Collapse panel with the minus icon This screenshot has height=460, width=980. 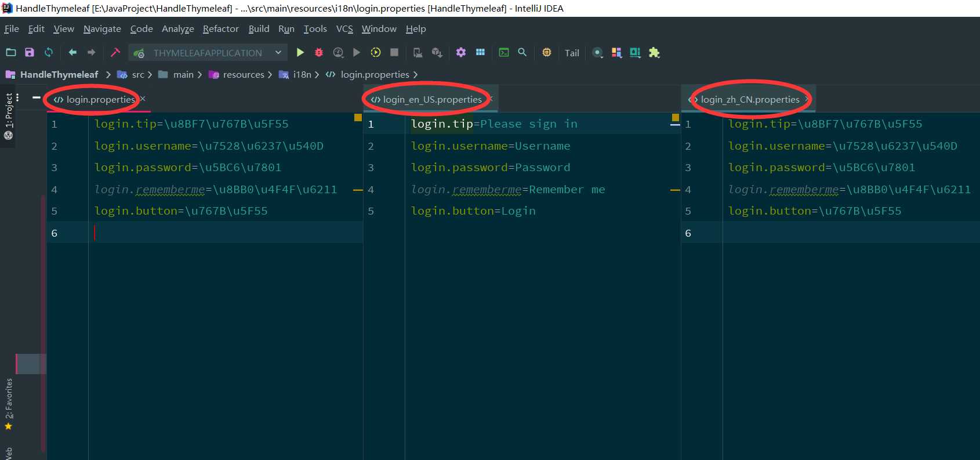pyautogui.click(x=37, y=97)
